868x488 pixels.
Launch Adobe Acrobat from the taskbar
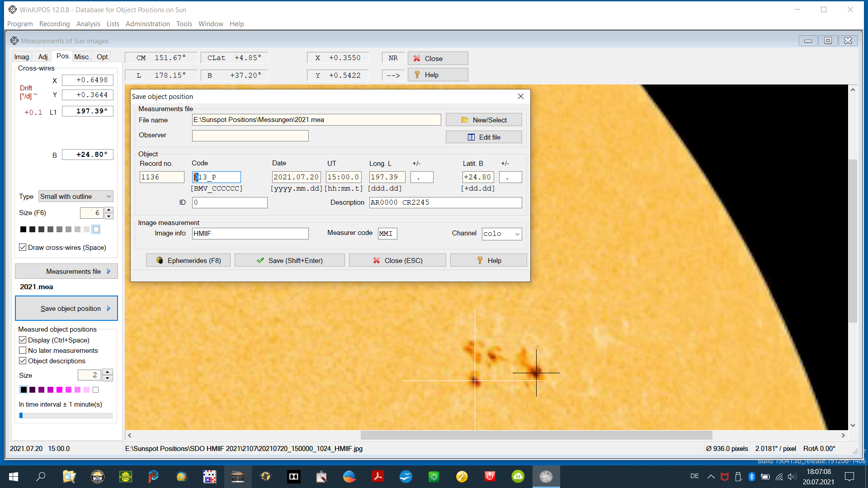(377, 476)
